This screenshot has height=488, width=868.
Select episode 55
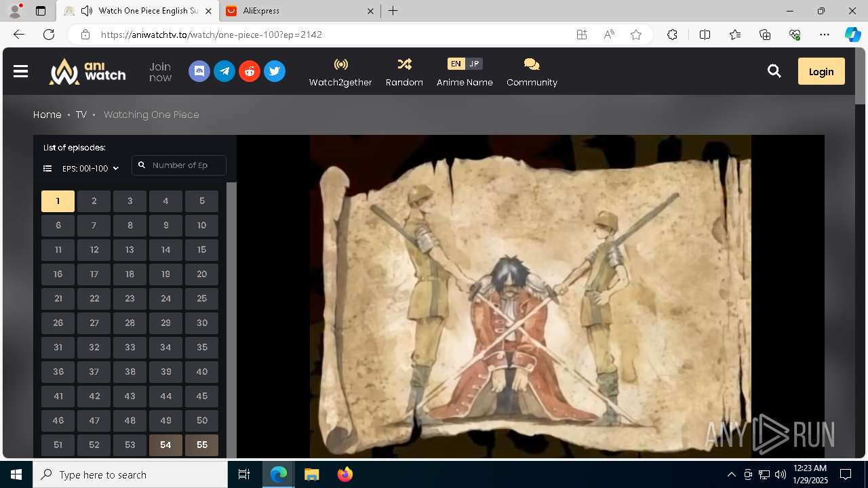(201, 445)
